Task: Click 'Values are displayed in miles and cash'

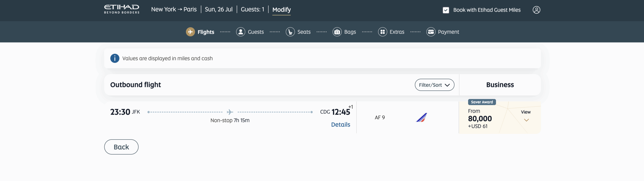Action: tap(168, 58)
